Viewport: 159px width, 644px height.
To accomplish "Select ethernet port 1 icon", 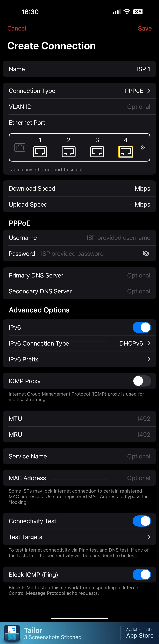I will click(x=40, y=152).
